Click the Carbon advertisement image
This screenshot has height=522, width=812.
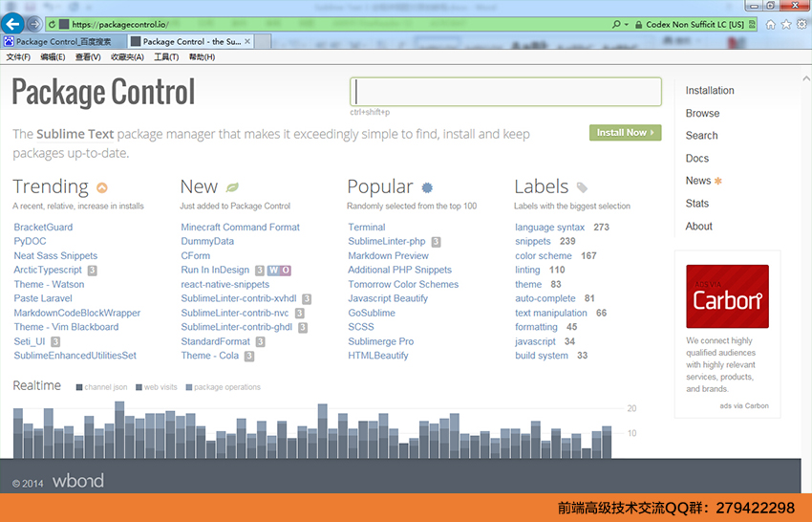click(727, 296)
